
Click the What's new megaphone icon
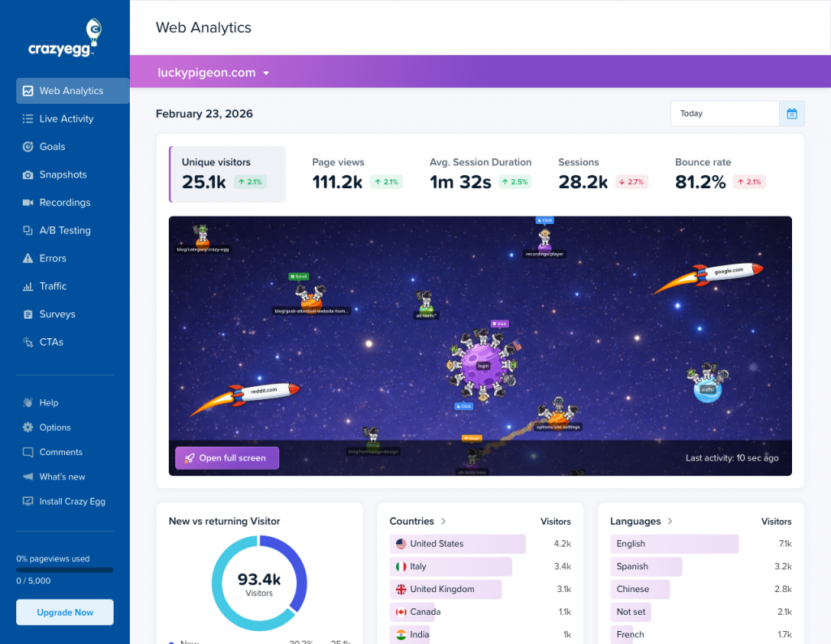(28, 477)
